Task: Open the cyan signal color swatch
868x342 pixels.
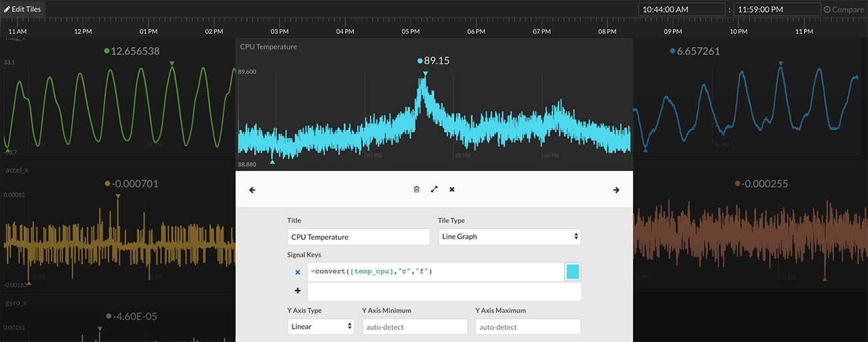Action: click(x=572, y=271)
